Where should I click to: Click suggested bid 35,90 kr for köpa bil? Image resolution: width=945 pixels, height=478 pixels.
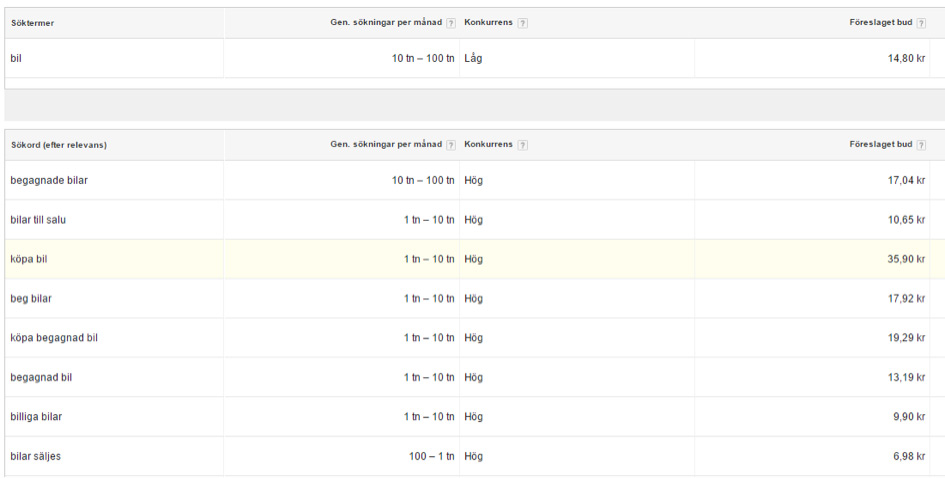pos(906,259)
